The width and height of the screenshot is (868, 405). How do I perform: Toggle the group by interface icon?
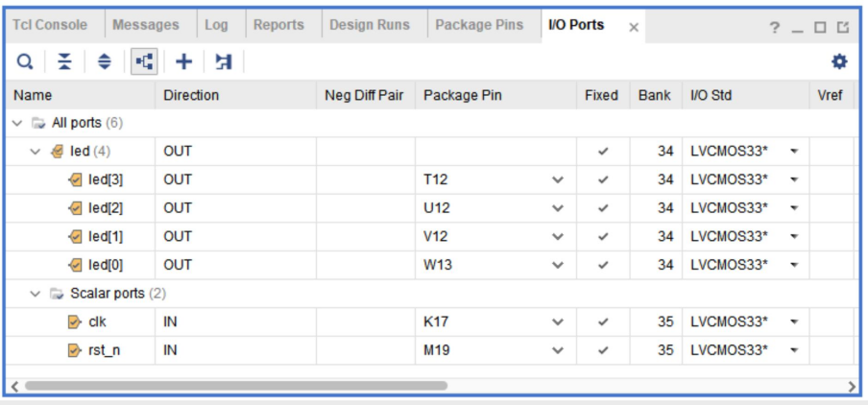144,62
